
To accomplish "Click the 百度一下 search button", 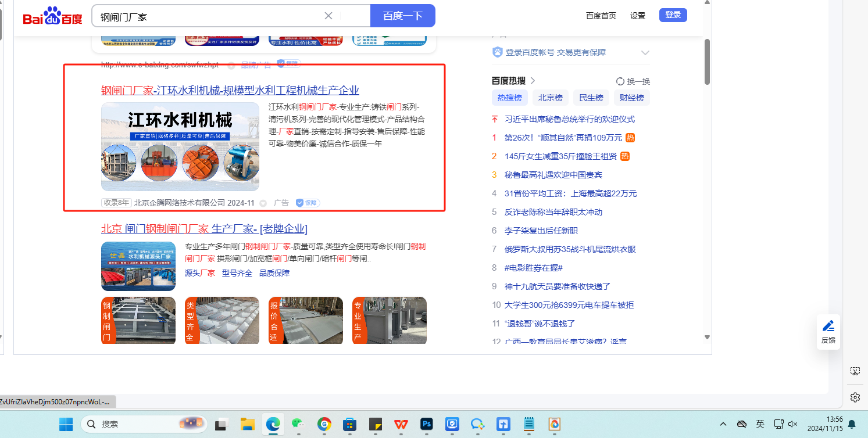I will click(x=402, y=16).
